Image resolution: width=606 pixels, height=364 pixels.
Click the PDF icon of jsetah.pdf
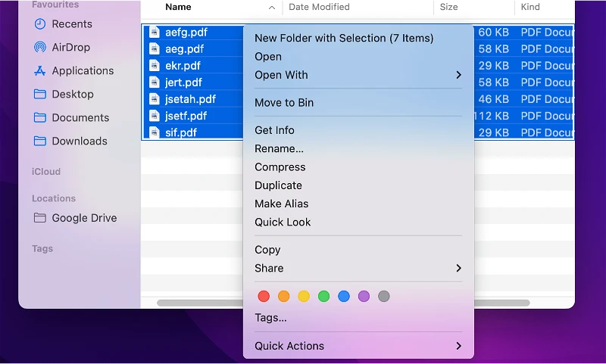(x=155, y=99)
